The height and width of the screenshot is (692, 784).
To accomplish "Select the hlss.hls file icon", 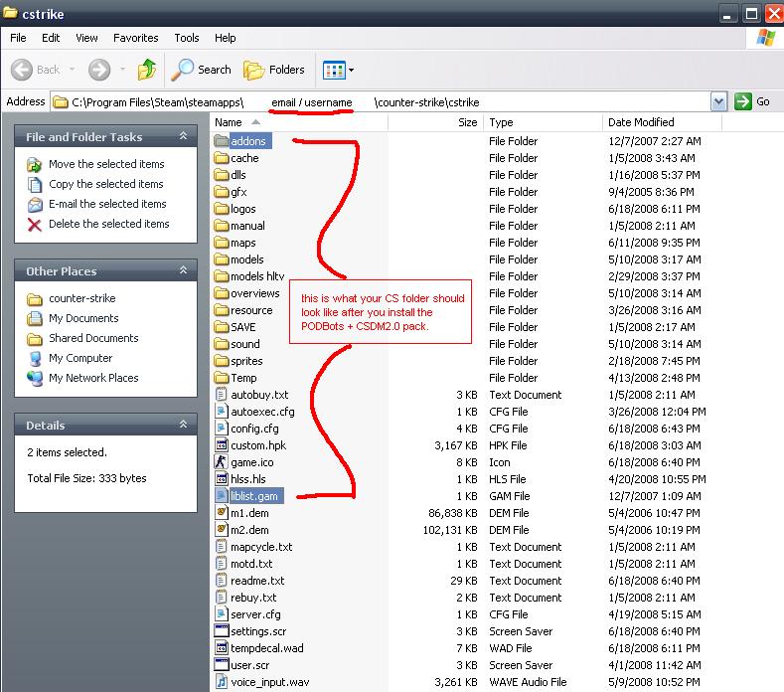I will 221,479.
